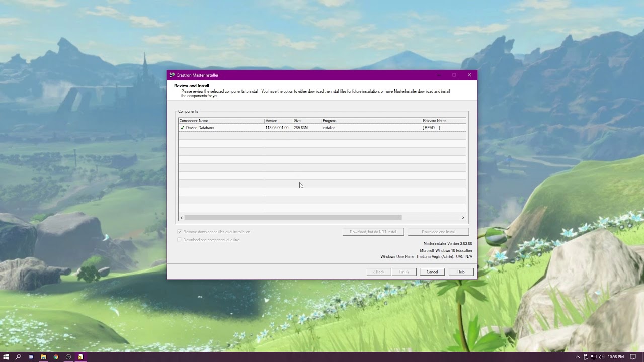The width and height of the screenshot is (644, 362).
Task: Show hidden system tray icons
Action: 578,357
